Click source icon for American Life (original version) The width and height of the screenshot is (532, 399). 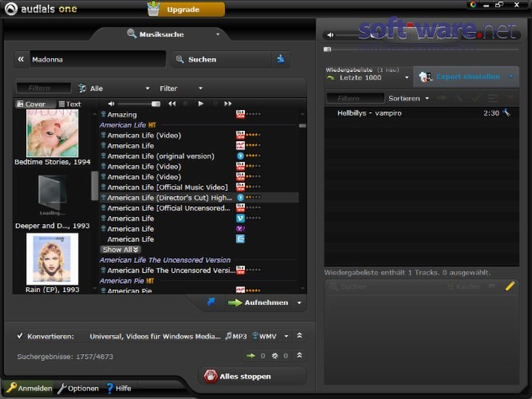[x=240, y=156]
